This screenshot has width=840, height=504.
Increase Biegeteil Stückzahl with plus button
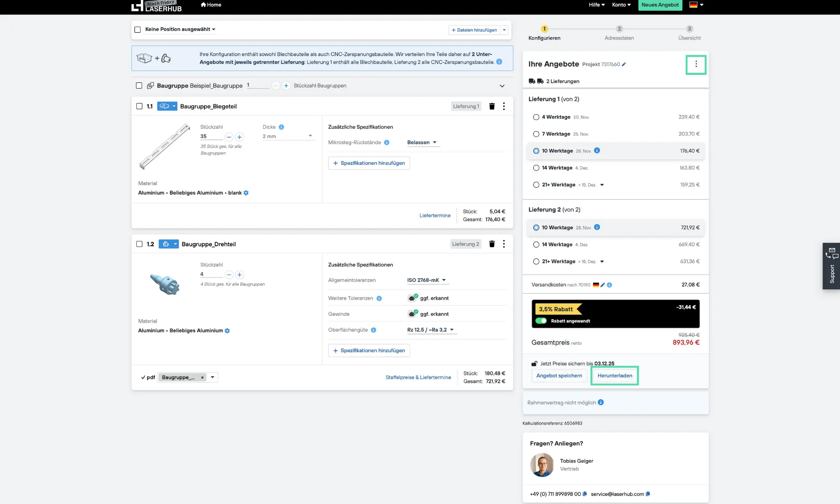[x=239, y=137]
